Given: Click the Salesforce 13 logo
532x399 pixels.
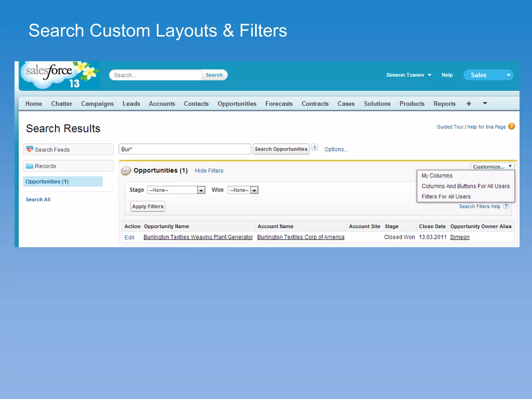Looking at the screenshot, I should tap(60, 75).
